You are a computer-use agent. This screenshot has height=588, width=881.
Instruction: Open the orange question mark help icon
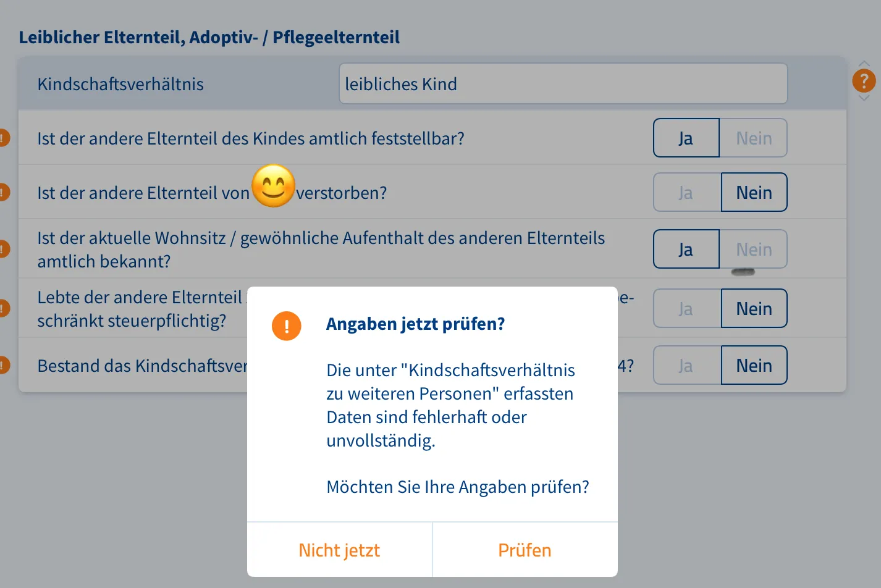(864, 80)
